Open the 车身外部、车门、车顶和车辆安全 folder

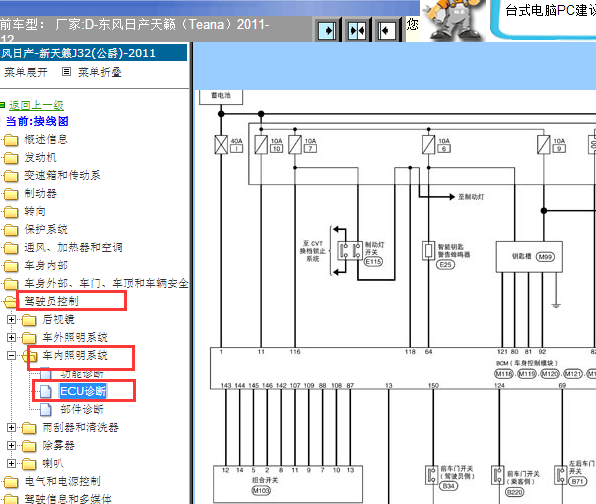[106, 283]
